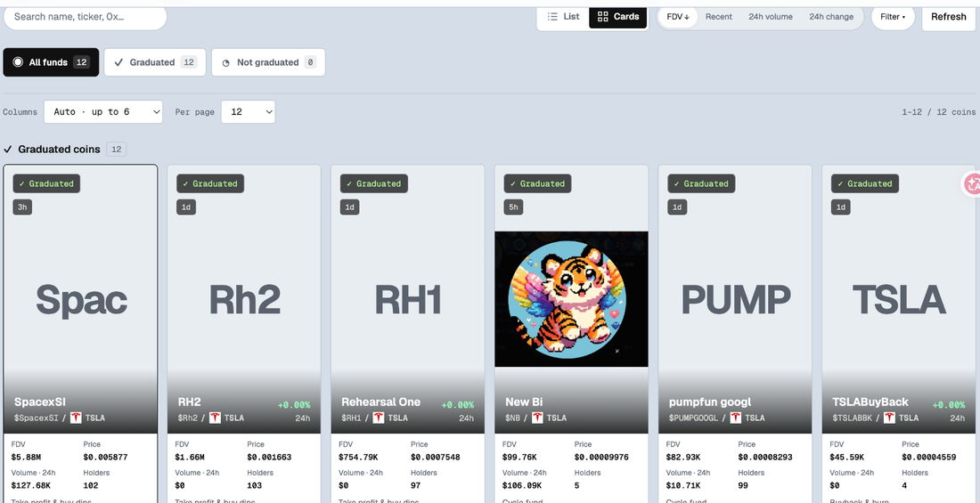Sort coins by Recent

point(719,17)
